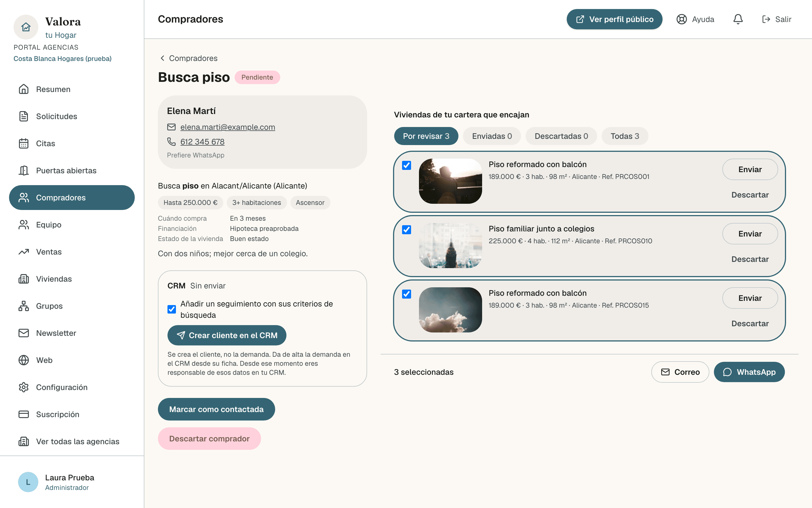Click the Ayuda lifebuoy icon
The image size is (812, 508).
tap(681, 19)
